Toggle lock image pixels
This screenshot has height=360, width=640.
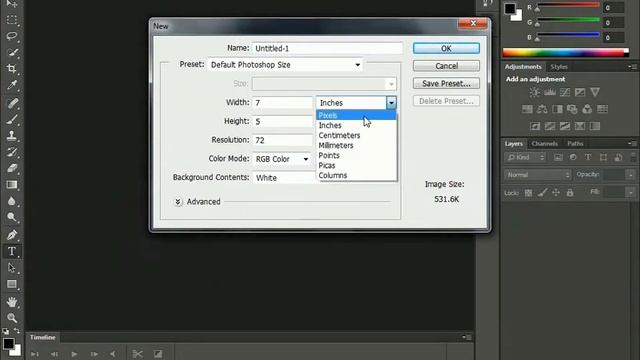[542, 193]
